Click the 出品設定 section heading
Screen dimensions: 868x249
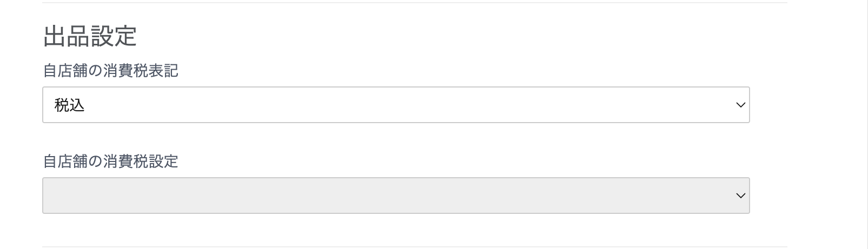pos(90,36)
